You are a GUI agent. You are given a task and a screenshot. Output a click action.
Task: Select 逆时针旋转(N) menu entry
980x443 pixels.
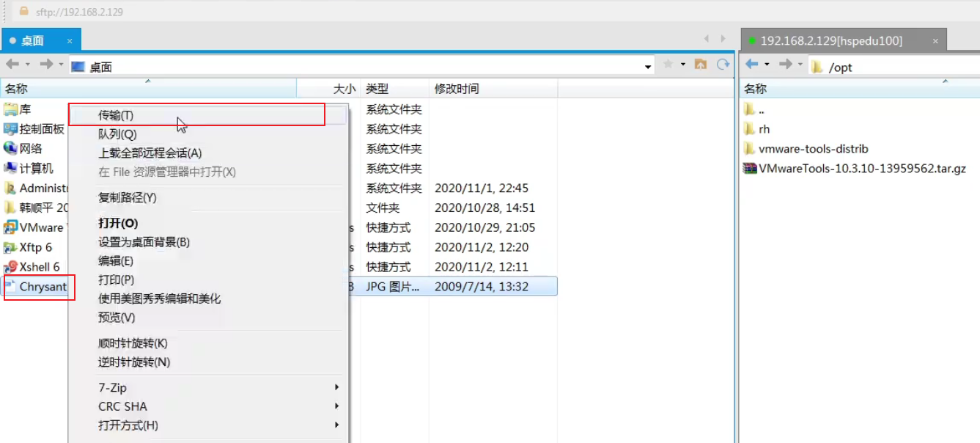pyautogui.click(x=208, y=362)
